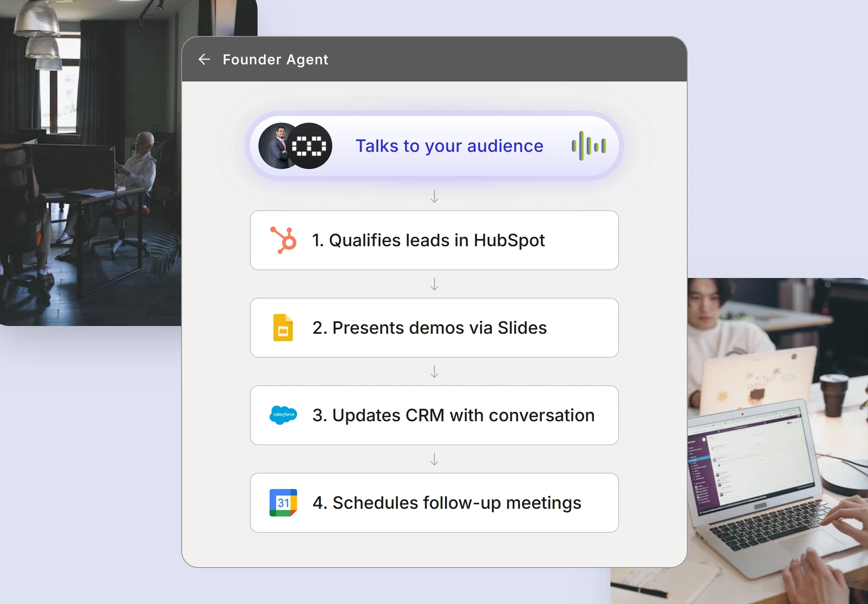
Task: Open the Qualifies leads in HubSpot step
Action: tap(434, 240)
